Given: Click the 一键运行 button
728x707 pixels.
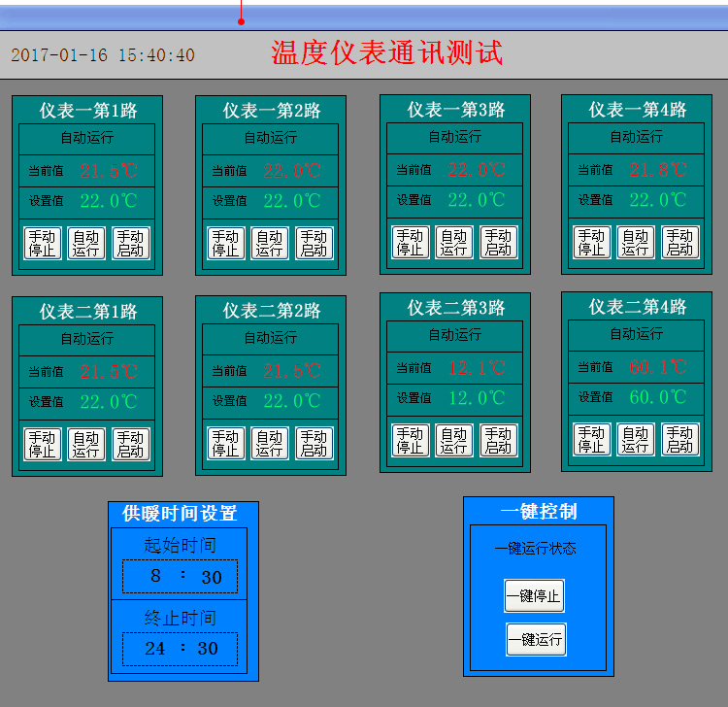Looking at the screenshot, I should (536, 640).
